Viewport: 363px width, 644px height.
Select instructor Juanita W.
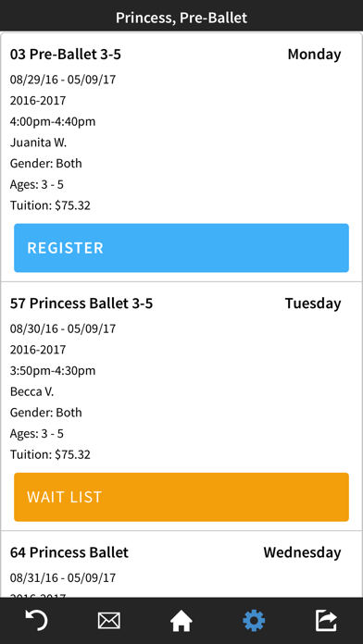[x=38, y=142]
